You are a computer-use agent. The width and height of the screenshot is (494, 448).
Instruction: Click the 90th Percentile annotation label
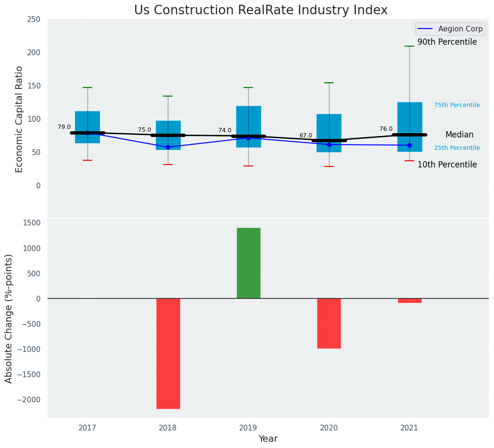[x=447, y=42]
